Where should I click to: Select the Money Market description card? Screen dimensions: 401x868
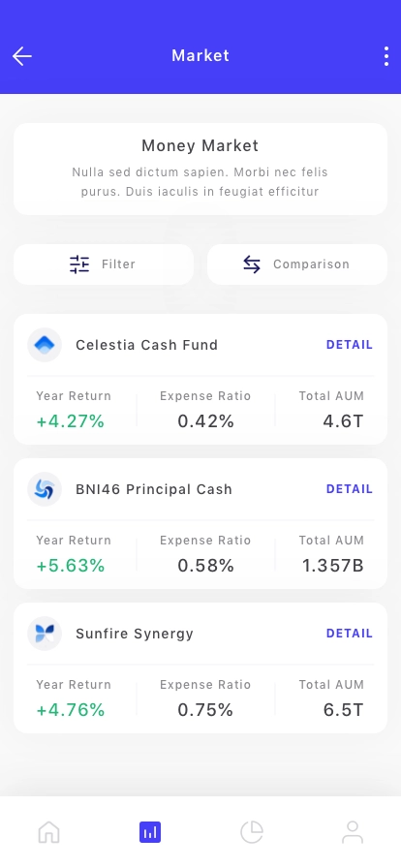click(x=200, y=169)
